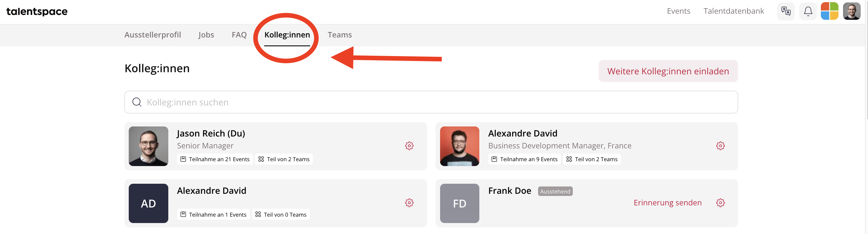Go to talentspace home logo
Viewport: 868px width, 234px height.
pyautogui.click(x=37, y=12)
